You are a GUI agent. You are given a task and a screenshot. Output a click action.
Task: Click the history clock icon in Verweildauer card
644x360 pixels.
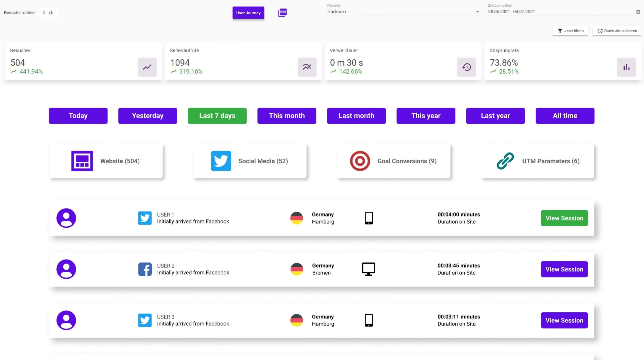click(466, 67)
